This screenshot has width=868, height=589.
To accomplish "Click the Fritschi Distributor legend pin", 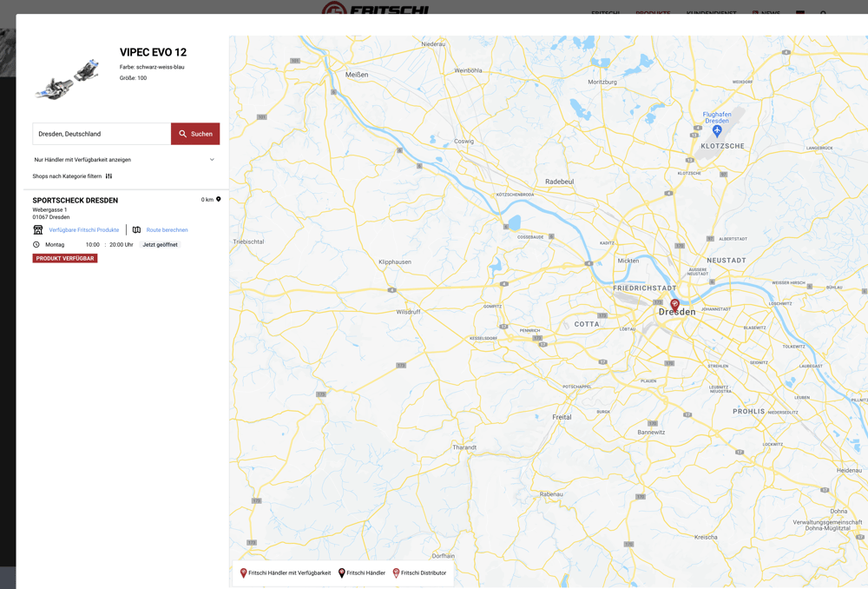I will [x=396, y=573].
